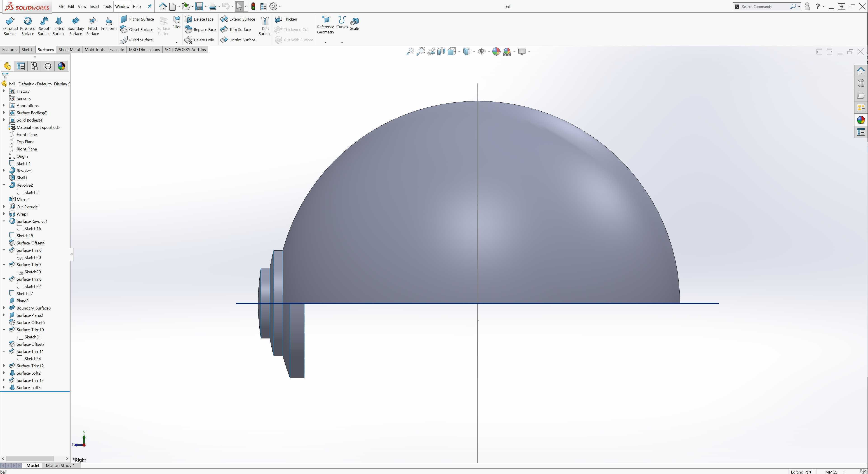Select the Revolved Surface tool
Viewport: 868px width, 474px height.
pyautogui.click(x=28, y=26)
